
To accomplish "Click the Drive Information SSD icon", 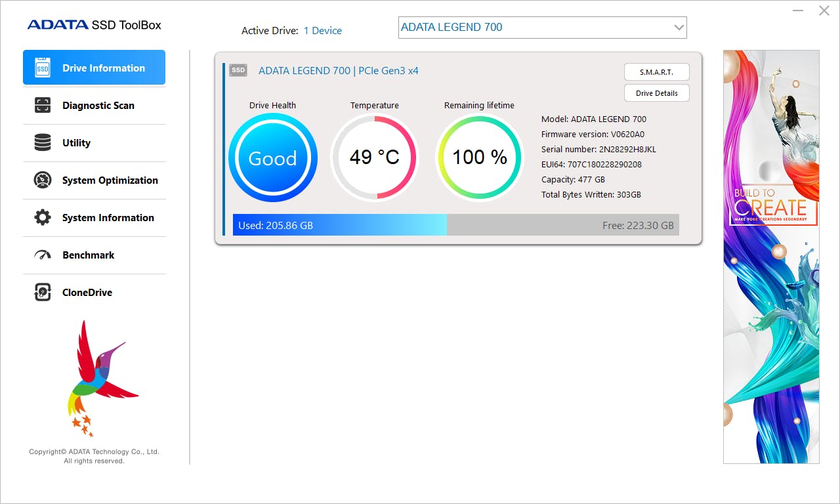I will [x=43, y=68].
